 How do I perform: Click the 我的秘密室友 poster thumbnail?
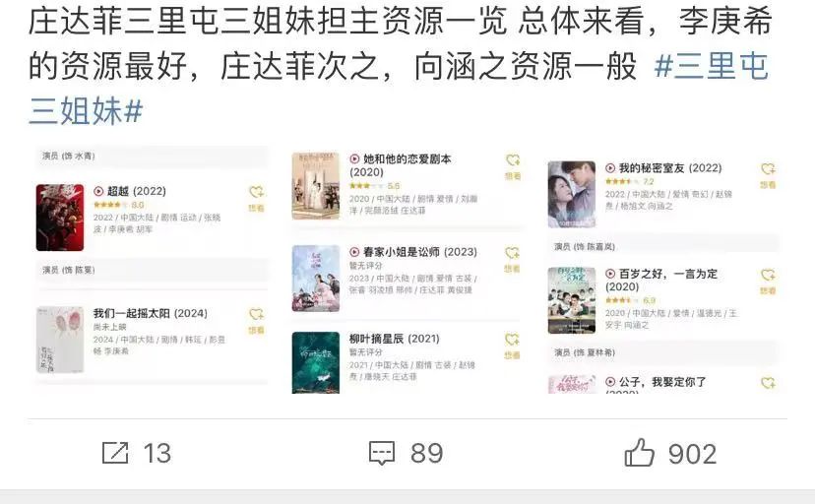[x=572, y=194]
